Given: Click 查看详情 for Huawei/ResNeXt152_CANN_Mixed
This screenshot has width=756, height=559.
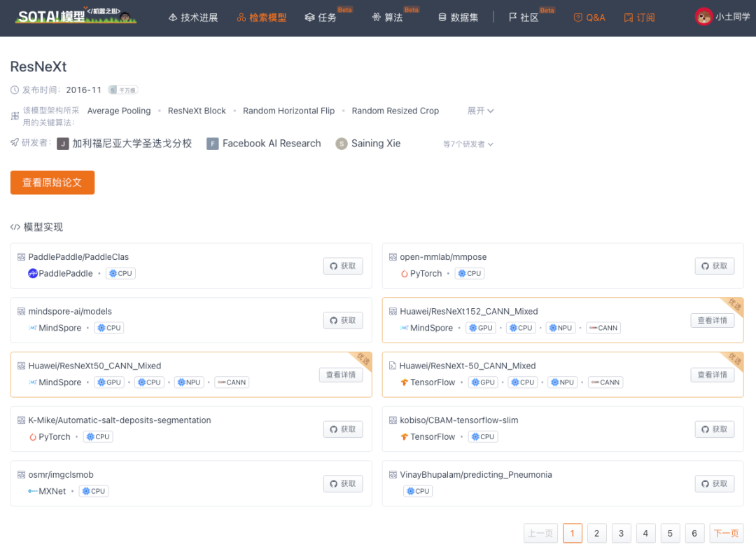Looking at the screenshot, I should [712, 320].
